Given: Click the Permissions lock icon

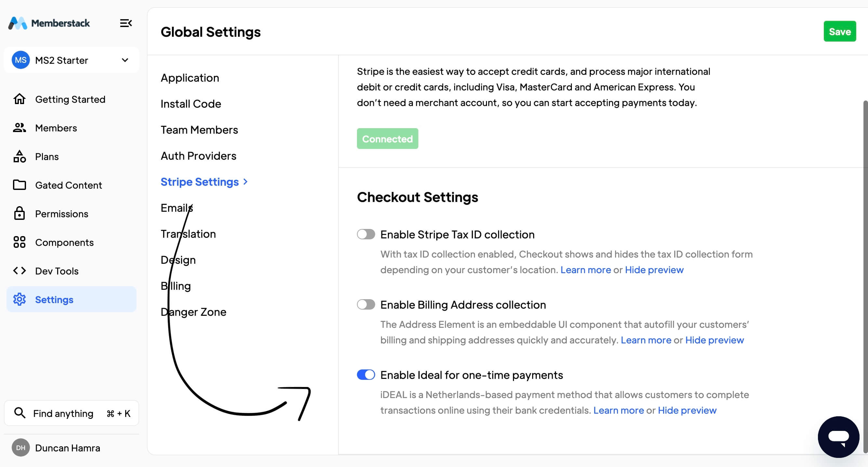Looking at the screenshot, I should (19, 213).
